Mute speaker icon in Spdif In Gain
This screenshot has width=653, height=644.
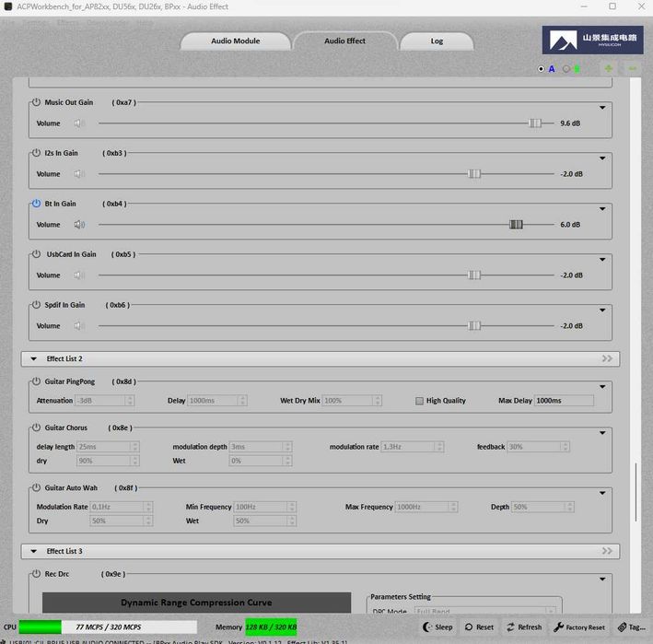point(79,326)
